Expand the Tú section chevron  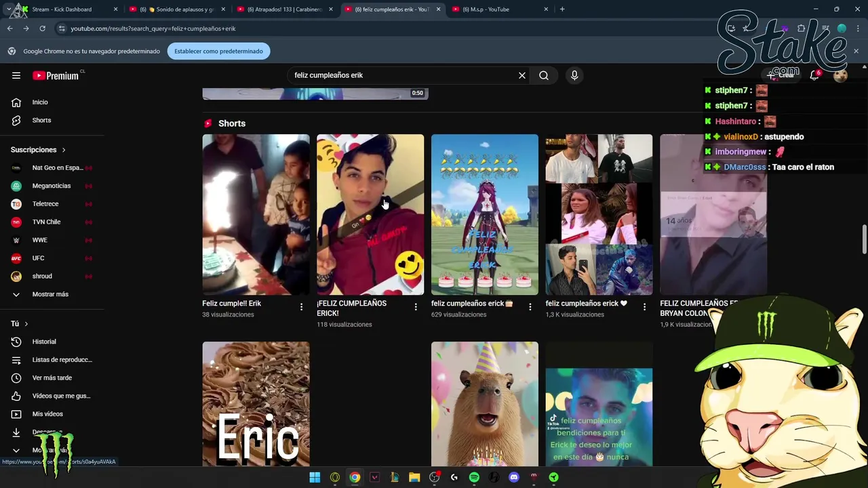click(x=26, y=324)
